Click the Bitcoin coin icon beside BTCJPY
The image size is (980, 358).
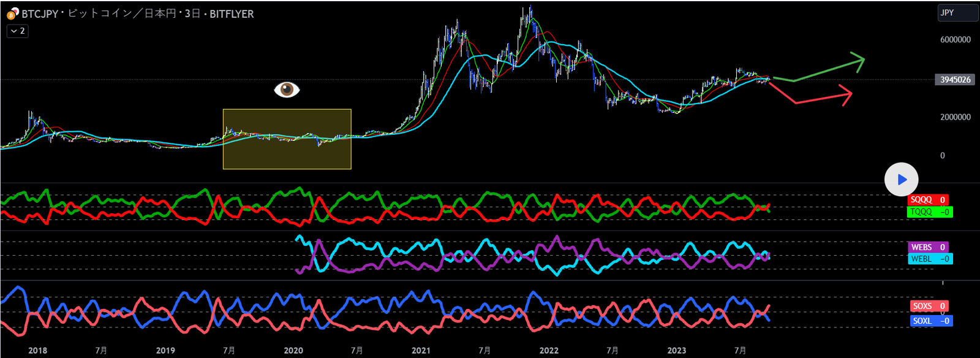tap(12, 13)
